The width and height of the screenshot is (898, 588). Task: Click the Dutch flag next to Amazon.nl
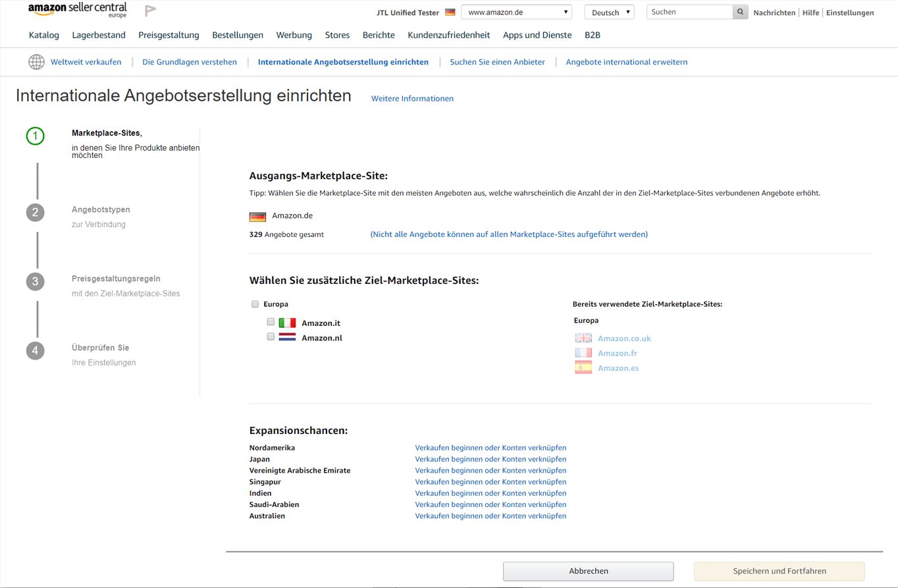(x=287, y=337)
